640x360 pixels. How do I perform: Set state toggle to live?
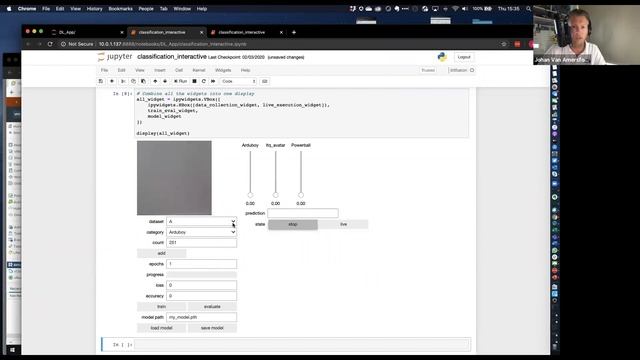[343, 224]
